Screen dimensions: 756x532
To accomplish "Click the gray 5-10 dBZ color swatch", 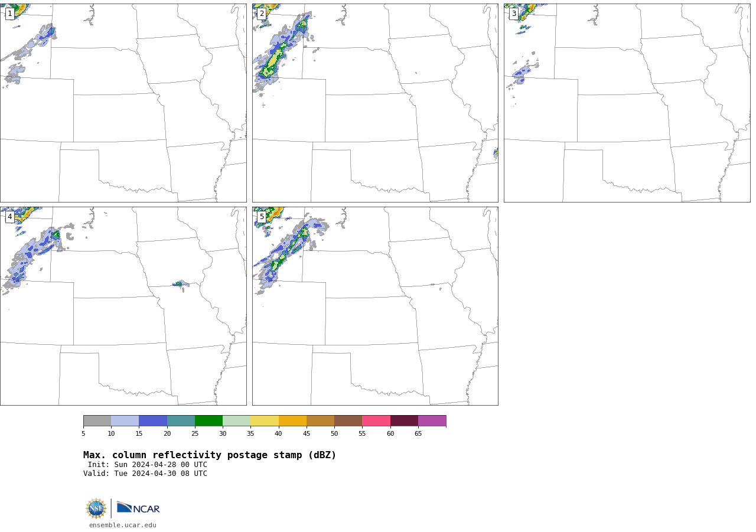I will click(x=97, y=421).
